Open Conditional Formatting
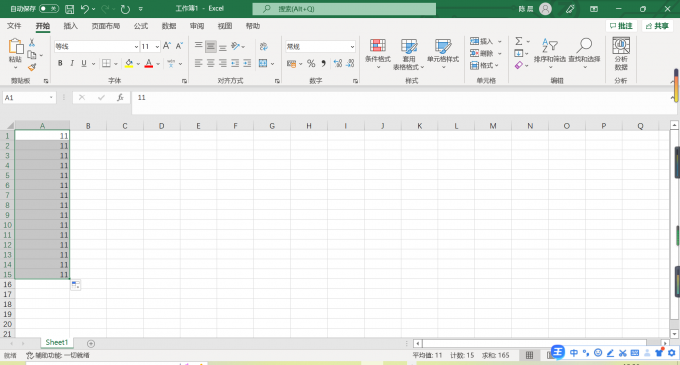Screen dimensions: 680x365 point(378,53)
